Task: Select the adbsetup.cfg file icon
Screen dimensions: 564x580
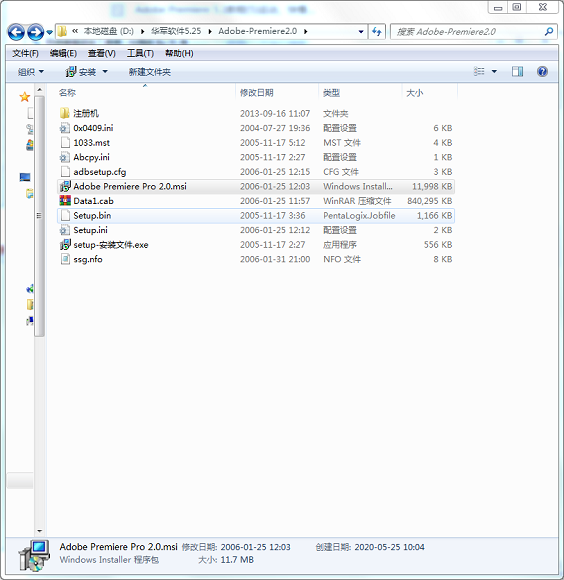Action: [x=65, y=172]
